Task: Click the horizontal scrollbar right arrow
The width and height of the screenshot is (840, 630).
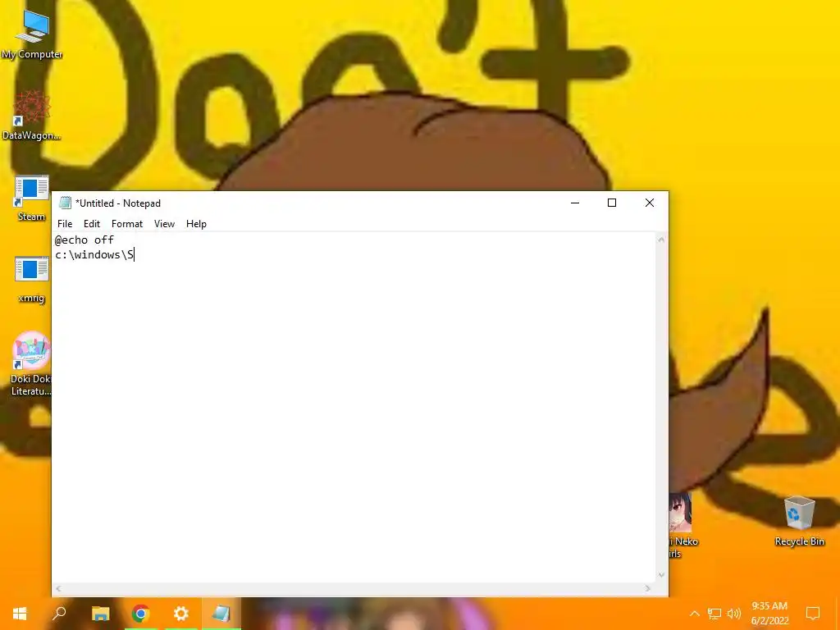Action: (x=648, y=588)
